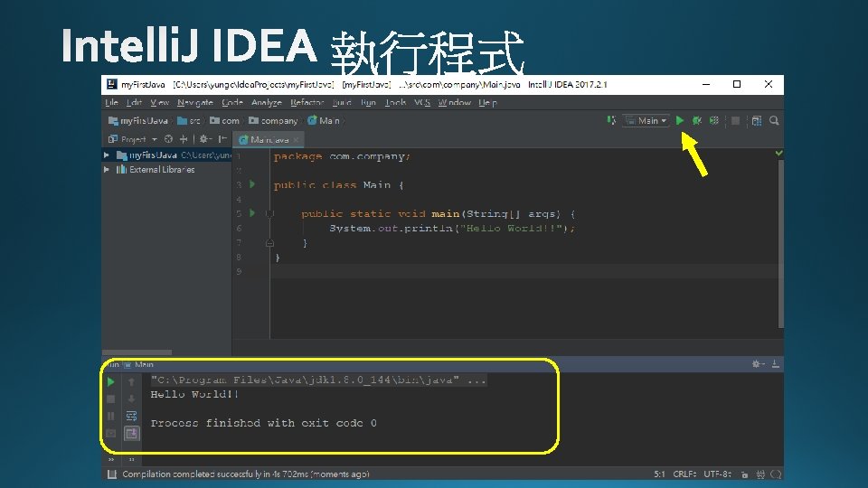Collapse main method with its fold marker
Screen dimensions: 868x488
269,213
